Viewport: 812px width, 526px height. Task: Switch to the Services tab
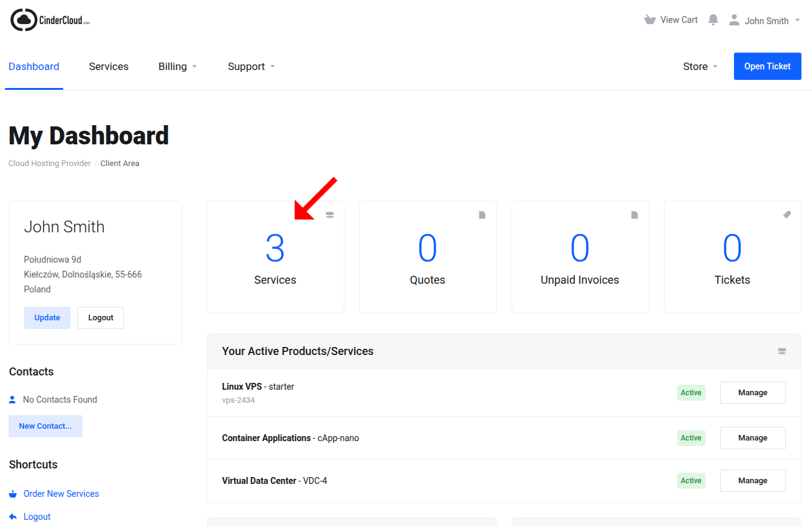[x=108, y=66]
